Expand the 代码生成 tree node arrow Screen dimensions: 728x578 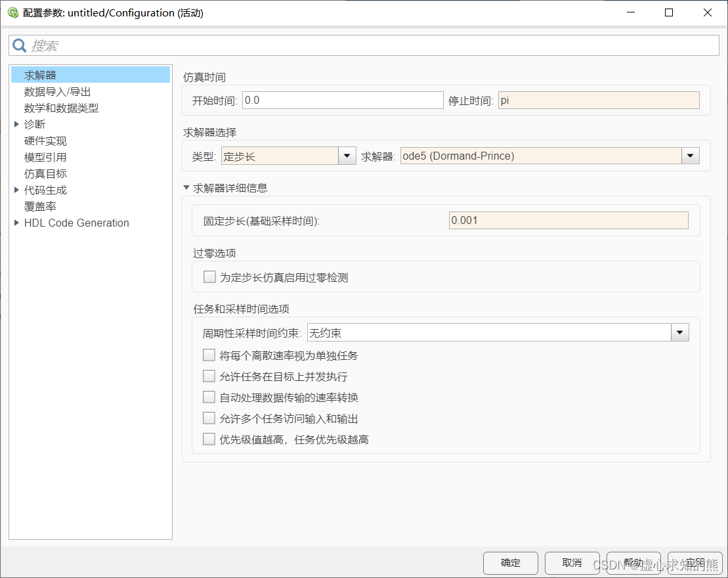16,190
